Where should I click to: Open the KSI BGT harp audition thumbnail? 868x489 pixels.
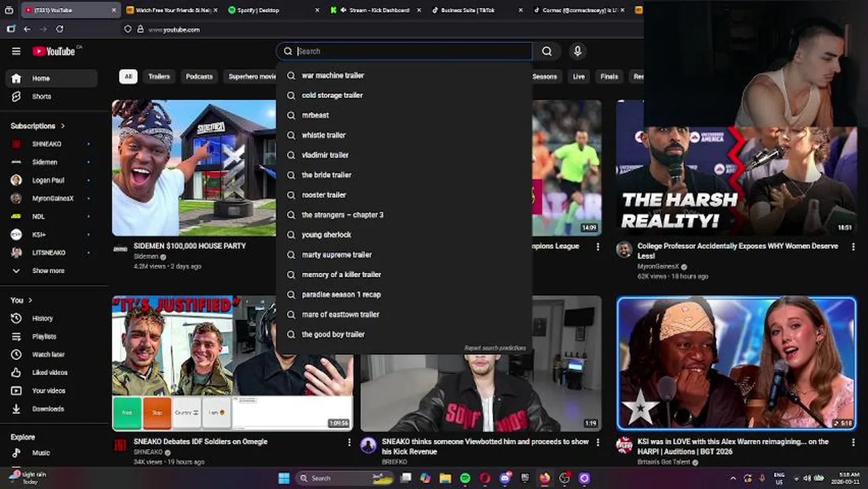tap(736, 363)
